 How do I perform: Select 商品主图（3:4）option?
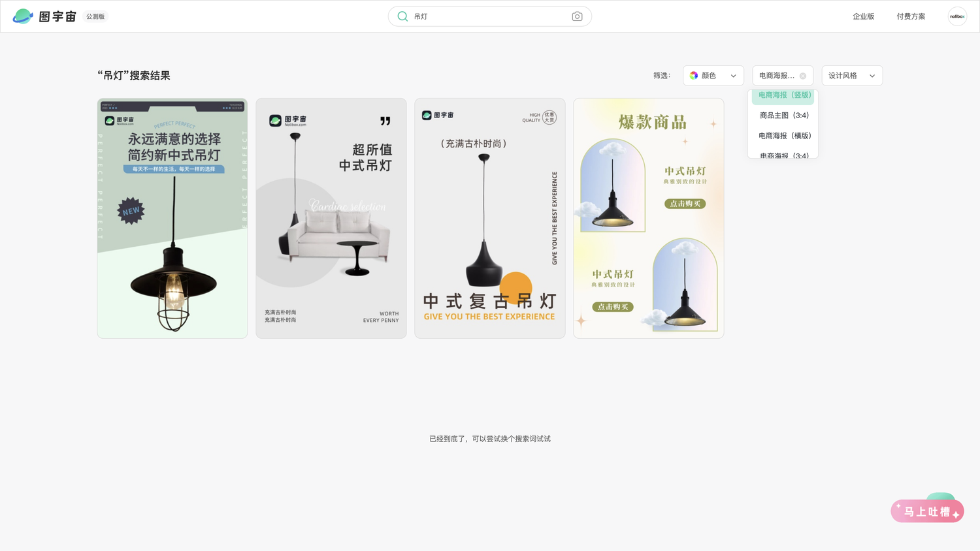point(783,116)
